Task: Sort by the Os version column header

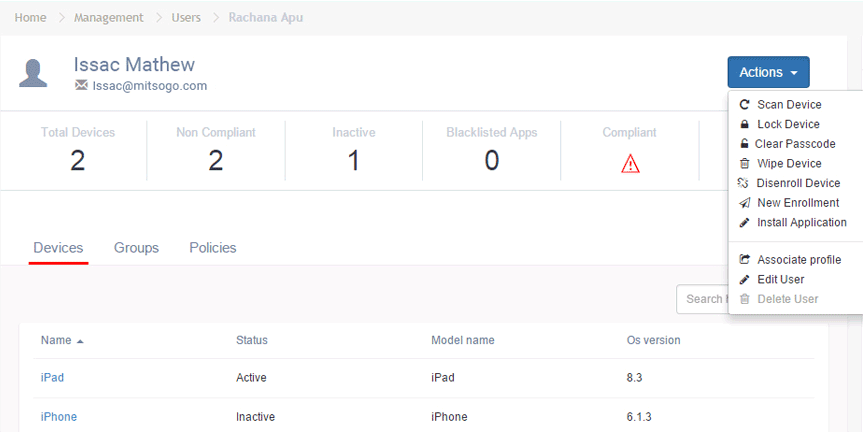Action: (x=654, y=341)
